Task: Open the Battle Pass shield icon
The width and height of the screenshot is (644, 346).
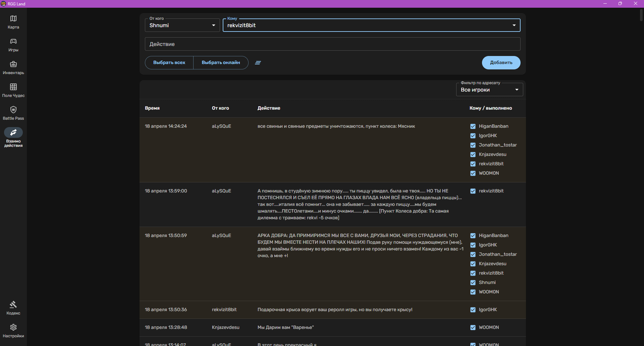Action: [13, 110]
